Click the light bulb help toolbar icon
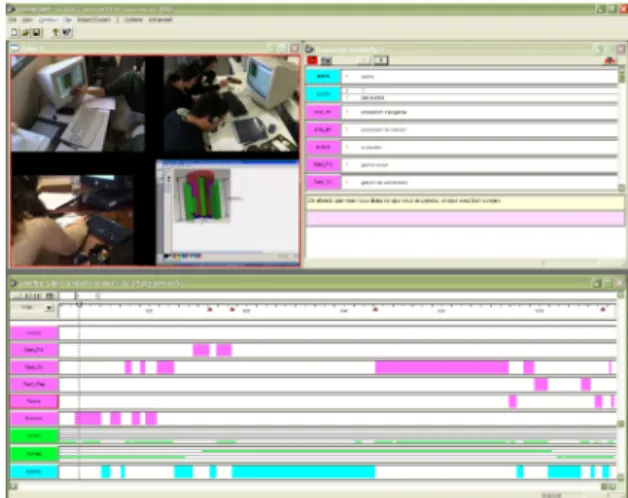 pos(55,32)
